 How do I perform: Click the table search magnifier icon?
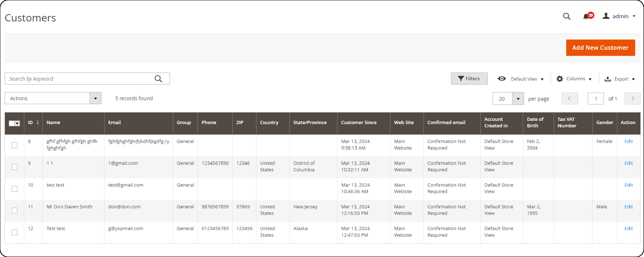click(x=160, y=79)
